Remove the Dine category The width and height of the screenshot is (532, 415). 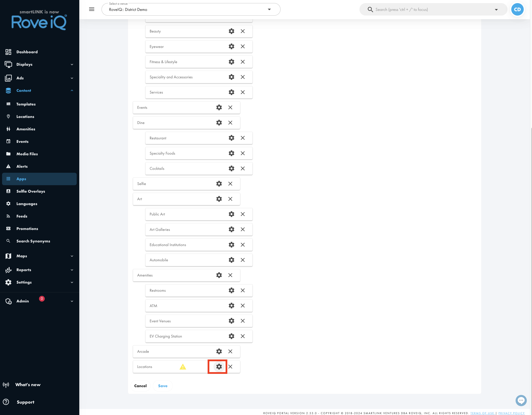[x=230, y=123]
